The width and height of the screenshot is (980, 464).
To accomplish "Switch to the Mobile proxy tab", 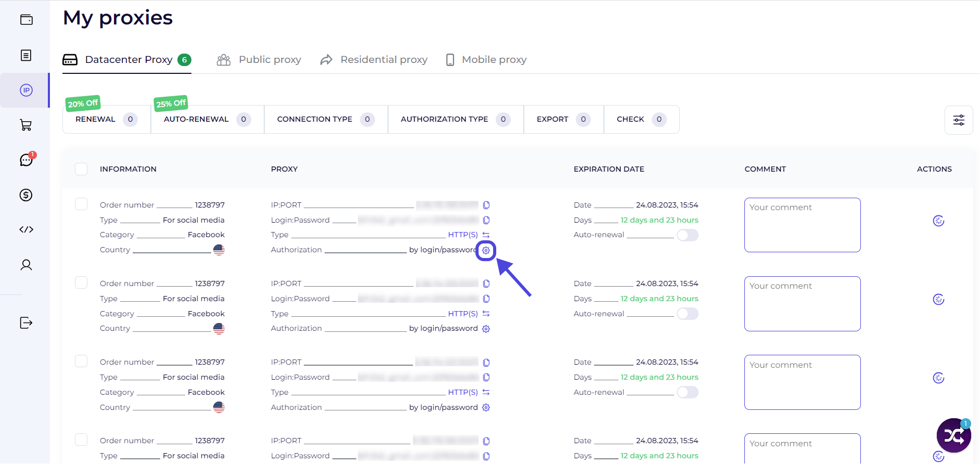I will coord(486,60).
